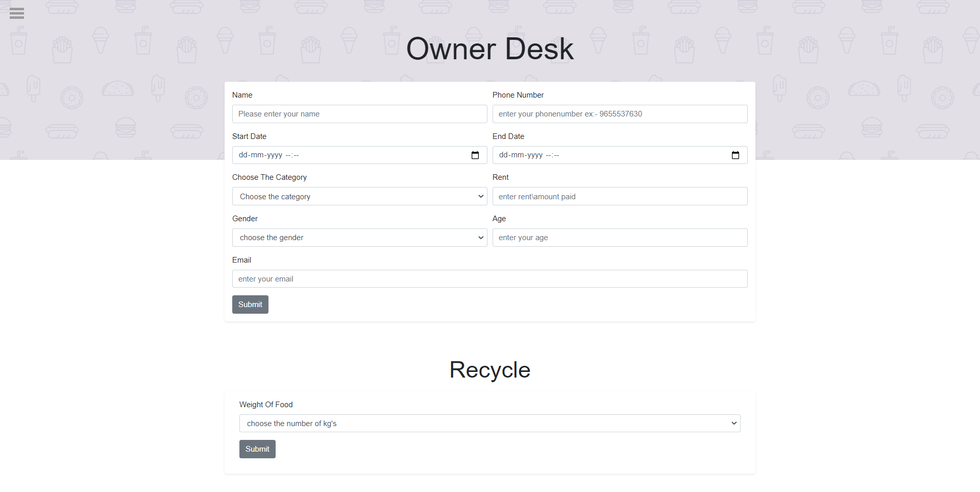Click the Choose The Category label
The width and height of the screenshot is (980, 492).
(269, 177)
